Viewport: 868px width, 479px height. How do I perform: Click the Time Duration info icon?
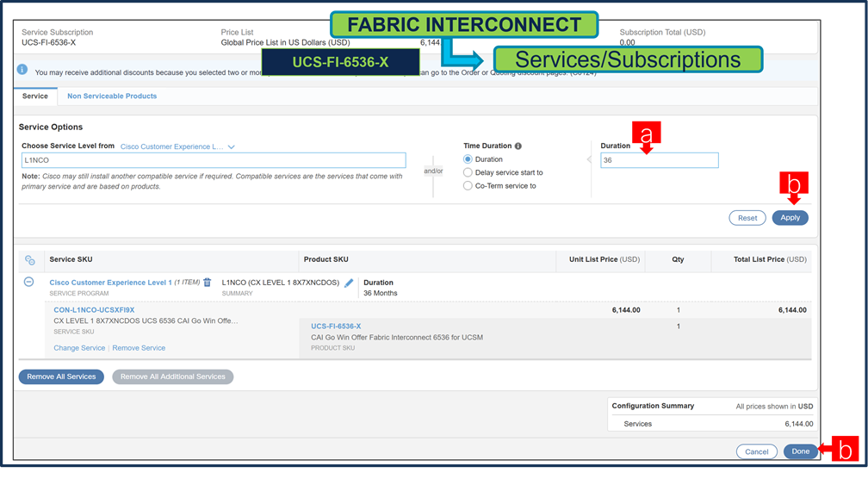click(x=518, y=146)
